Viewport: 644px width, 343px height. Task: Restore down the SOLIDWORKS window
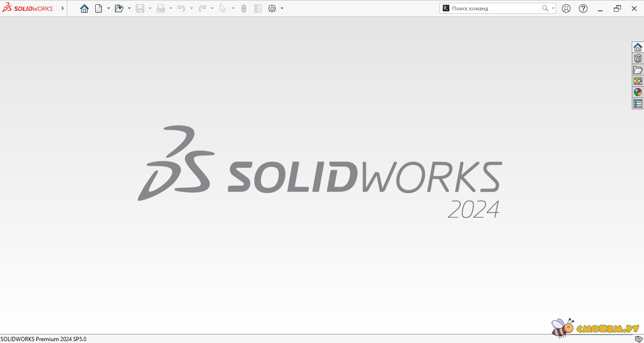tap(617, 8)
